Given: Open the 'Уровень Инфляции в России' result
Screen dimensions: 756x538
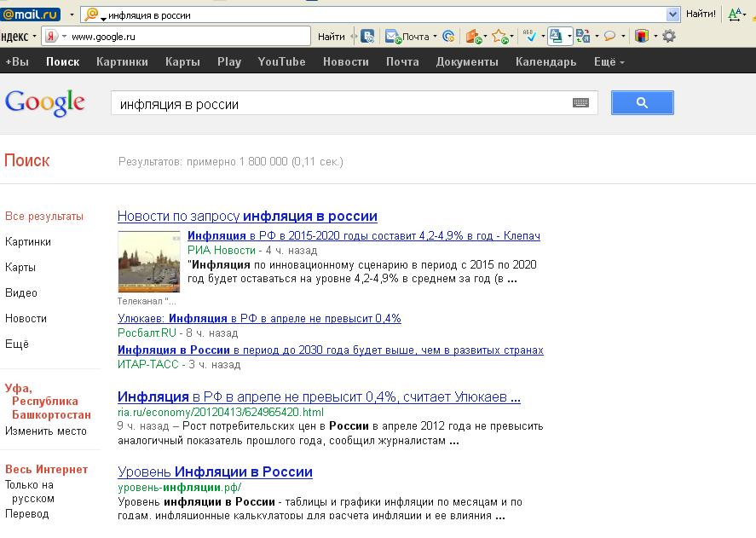Looking at the screenshot, I should 215,471.
